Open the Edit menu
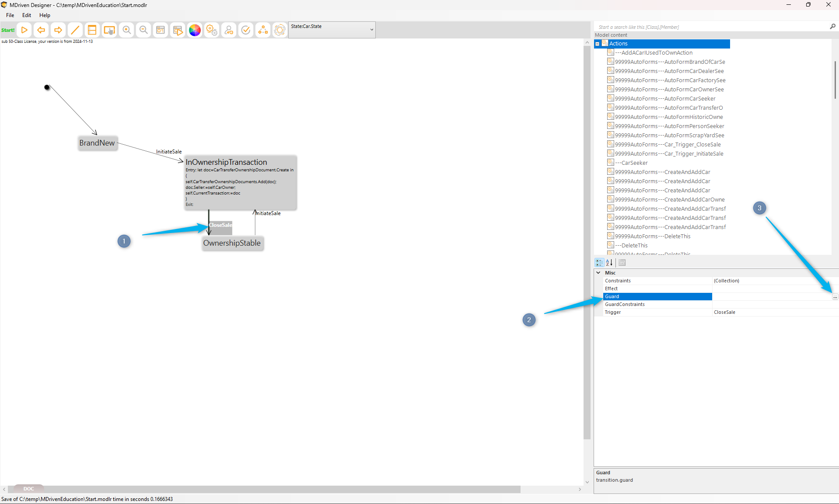The width and height of the screenshot is (839, 504). (x=27, y=15)
